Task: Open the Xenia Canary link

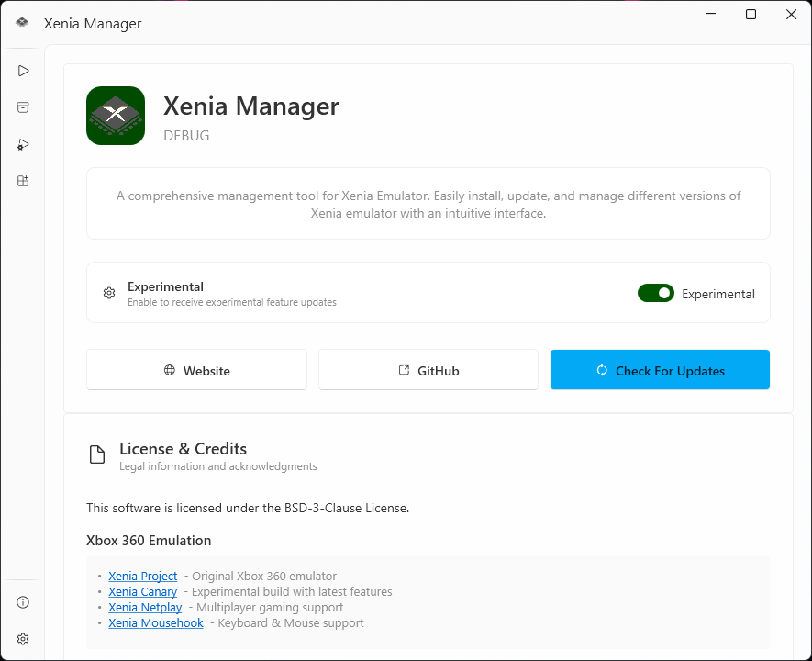Action: (143, 591)
